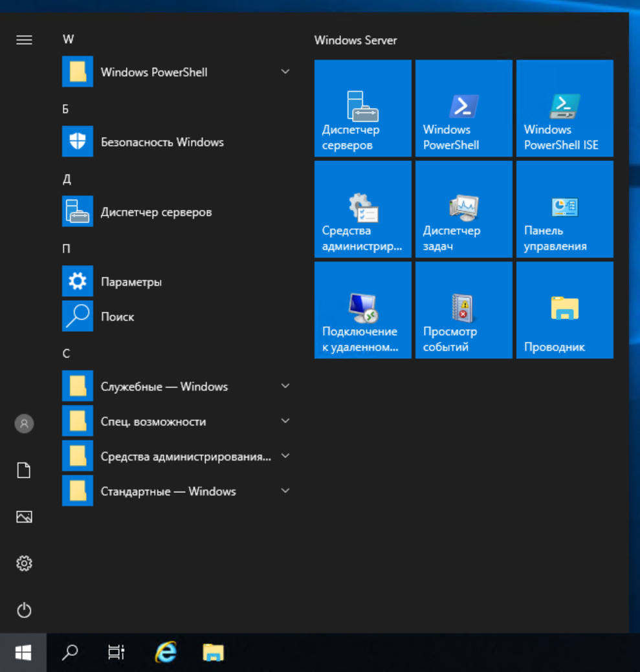Select Безопасность Windows from the app list
640x672 pixels.
click(x=162, y=142)
